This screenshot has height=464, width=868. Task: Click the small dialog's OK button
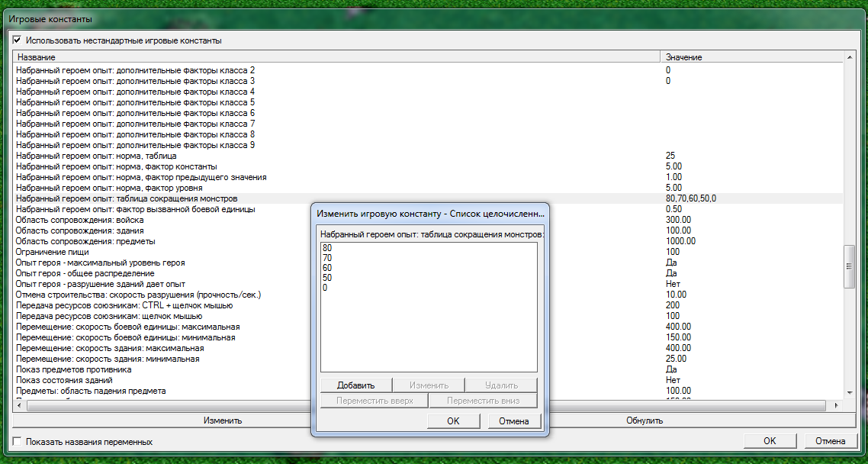[453, 420]
